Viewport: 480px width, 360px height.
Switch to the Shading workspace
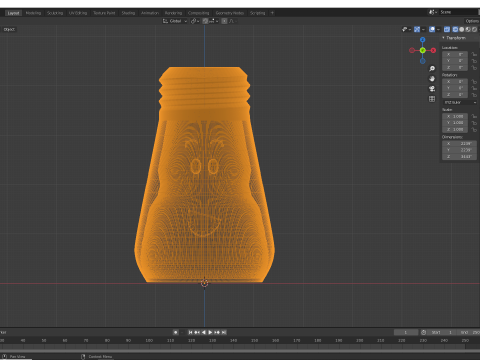point(128,13)
